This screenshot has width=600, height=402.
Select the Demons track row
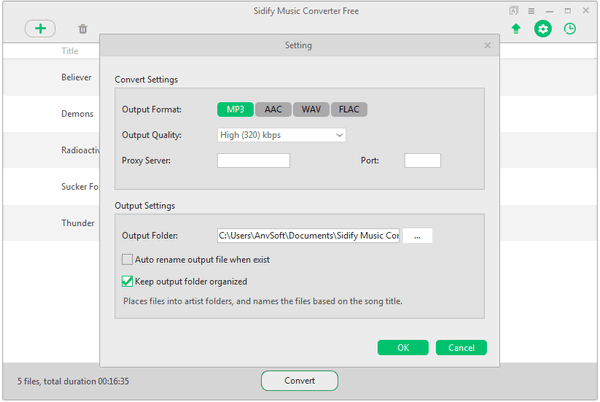(x=51, y=114)
